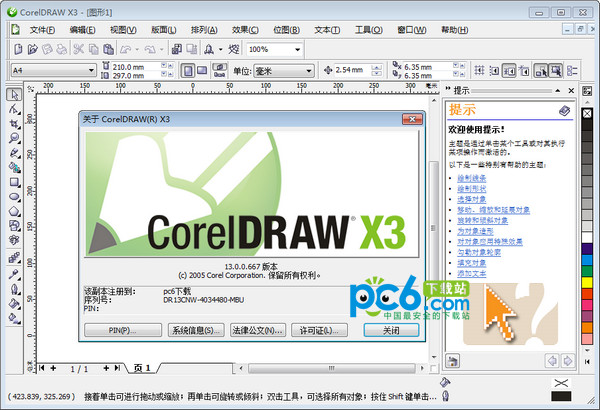Open the zoom level 100% dropdown

(x=297, y=49)
